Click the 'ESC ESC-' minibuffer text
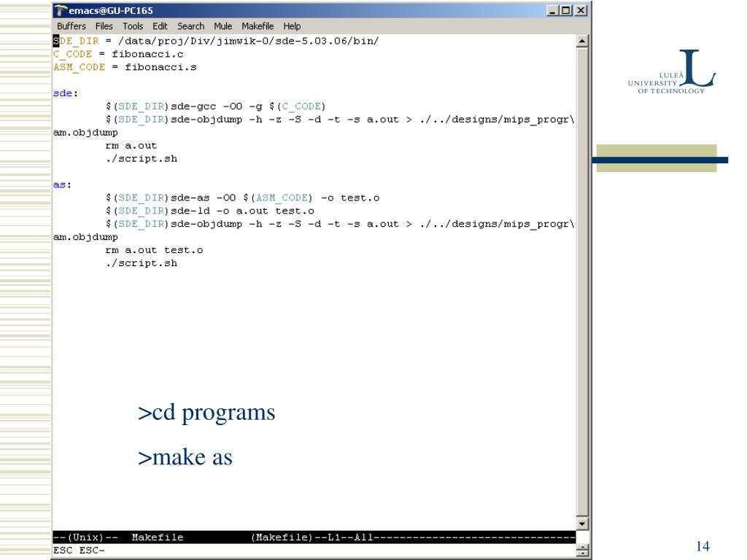Screen dimensions: 747x560 click(79, 551)
